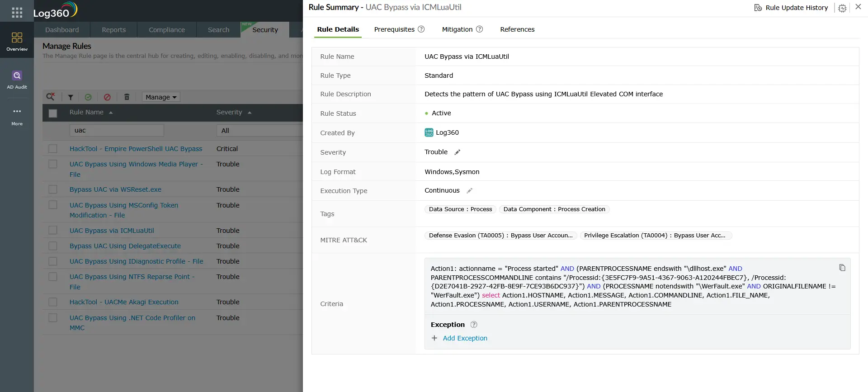Show Exception help question icon

[474, 325]
